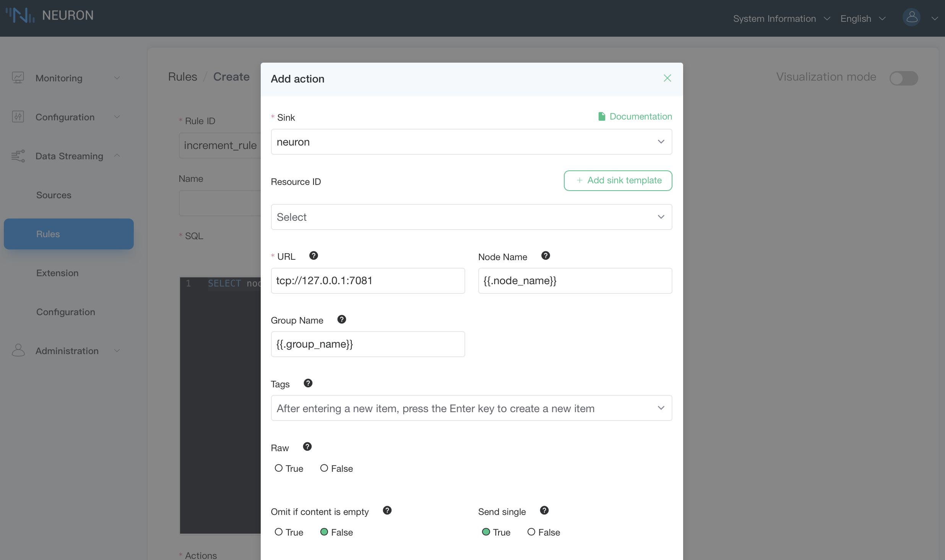Select True for Raw radio button

pos(278,468)
